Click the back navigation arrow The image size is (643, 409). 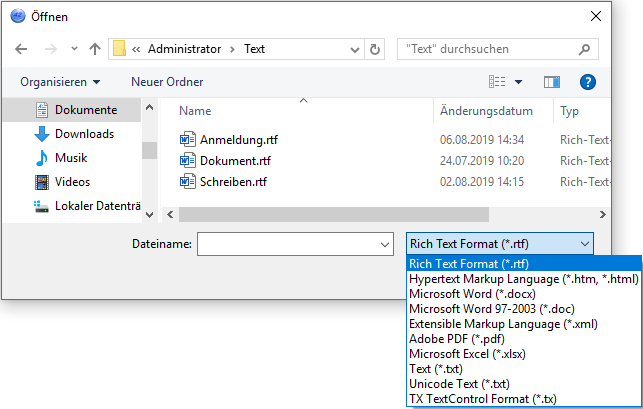22,48
